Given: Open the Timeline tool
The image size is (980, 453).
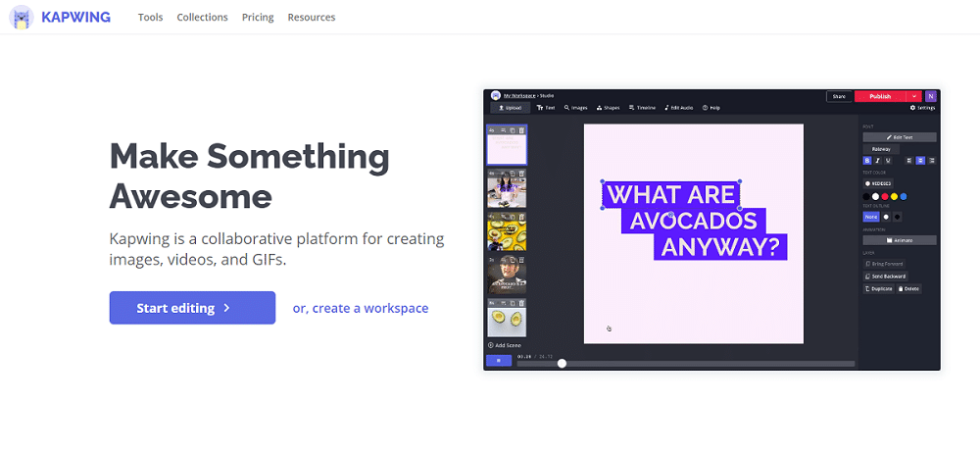Looking at the screenshot, I should point(643,108).
